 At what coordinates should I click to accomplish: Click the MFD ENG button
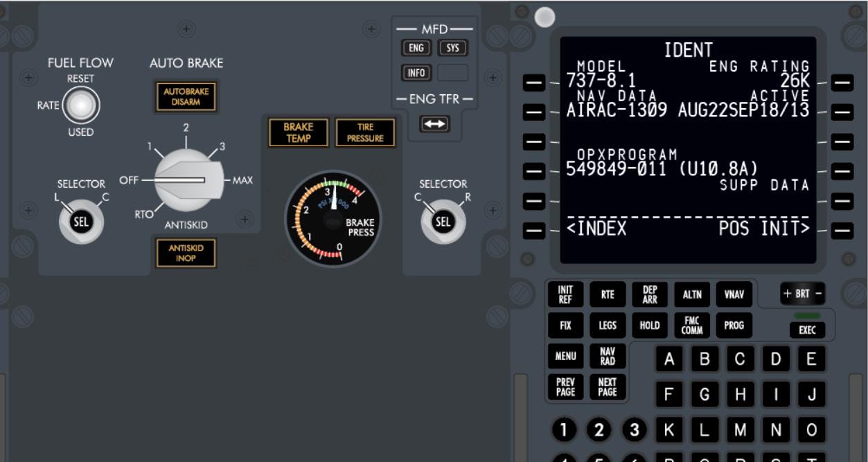click(x=416, y=48)
